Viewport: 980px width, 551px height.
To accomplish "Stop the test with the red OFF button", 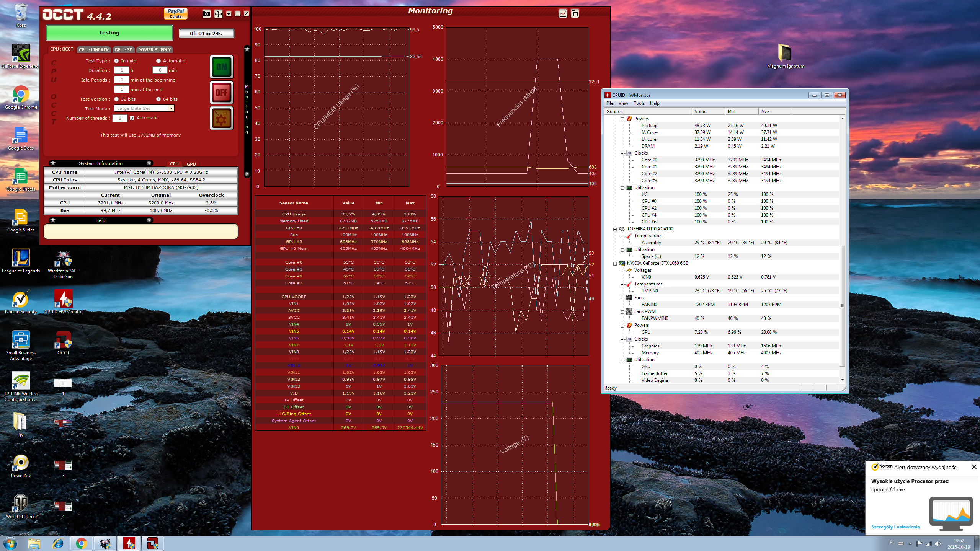I will tap(222, 92).
